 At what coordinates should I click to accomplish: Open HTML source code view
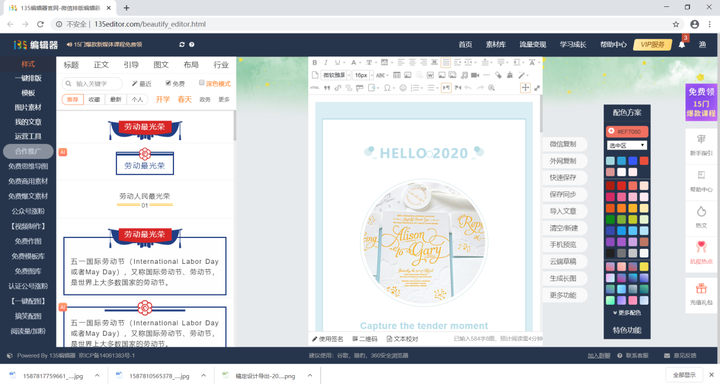pyautogui.click(x=315, y=88)
